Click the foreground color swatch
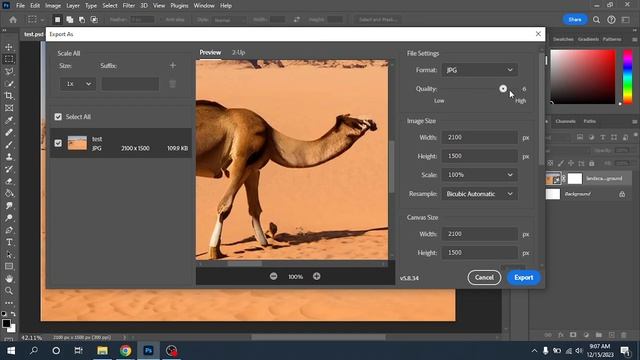 tap(6, 323)
